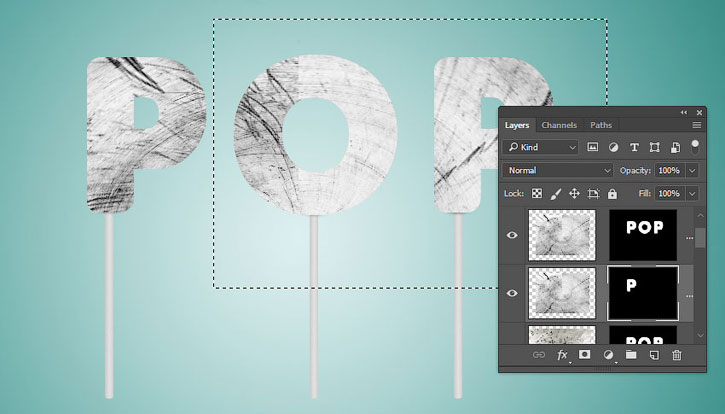
Task: Create a new layer icon
Action: (x=654, y=355)
